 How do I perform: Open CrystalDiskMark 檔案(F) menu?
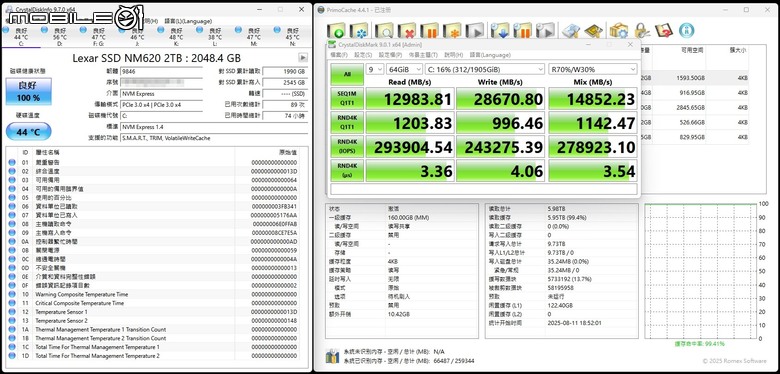[339, 55]
